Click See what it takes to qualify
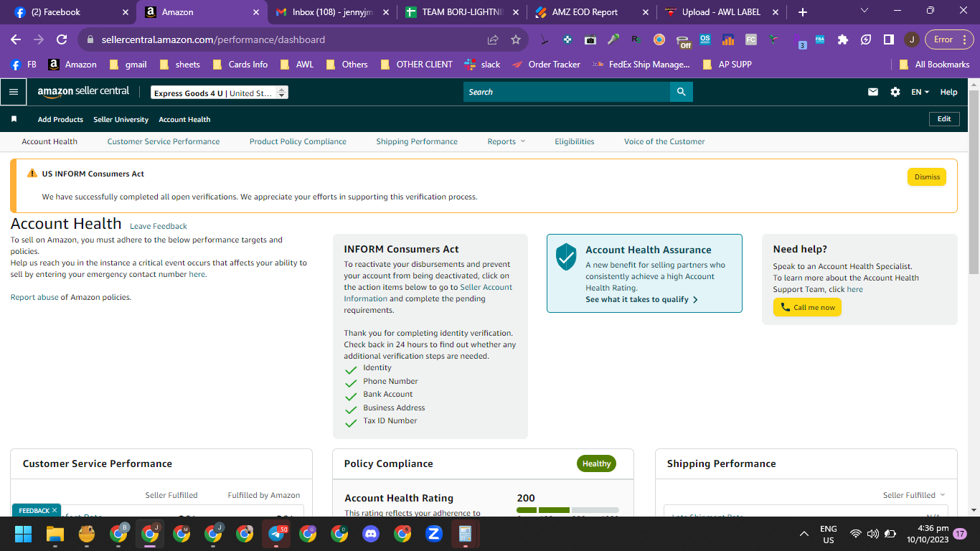The image size is (980, 551). 641,299
